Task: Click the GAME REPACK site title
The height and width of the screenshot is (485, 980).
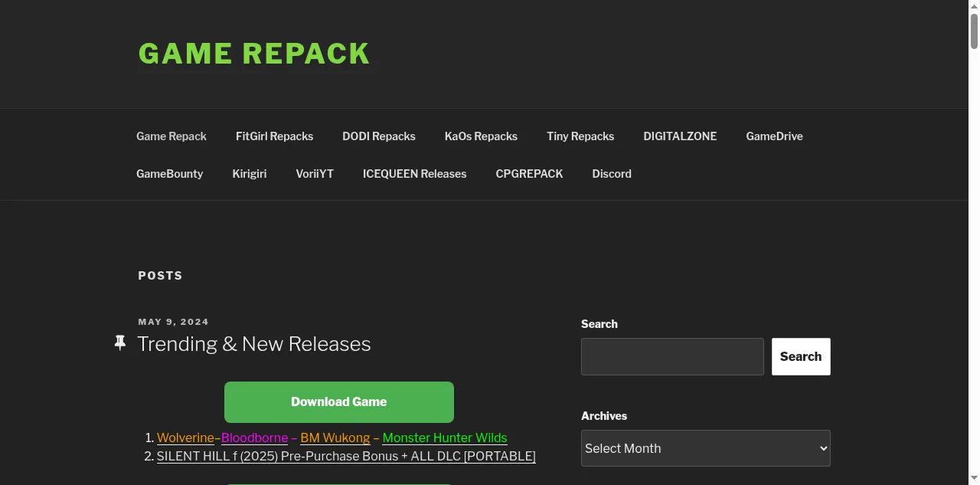Action: (x=254, y=54)
